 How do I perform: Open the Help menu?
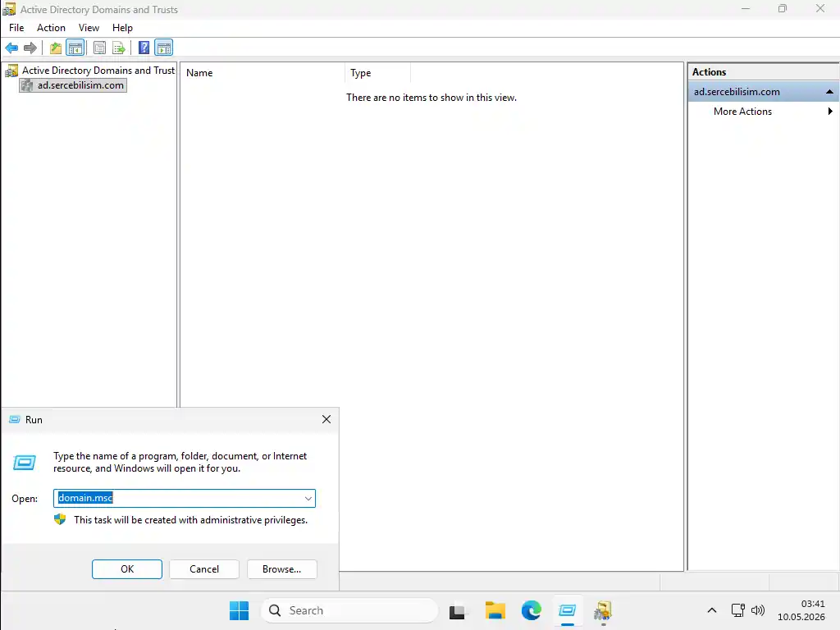pyautogui.click(x=122, y=28)
